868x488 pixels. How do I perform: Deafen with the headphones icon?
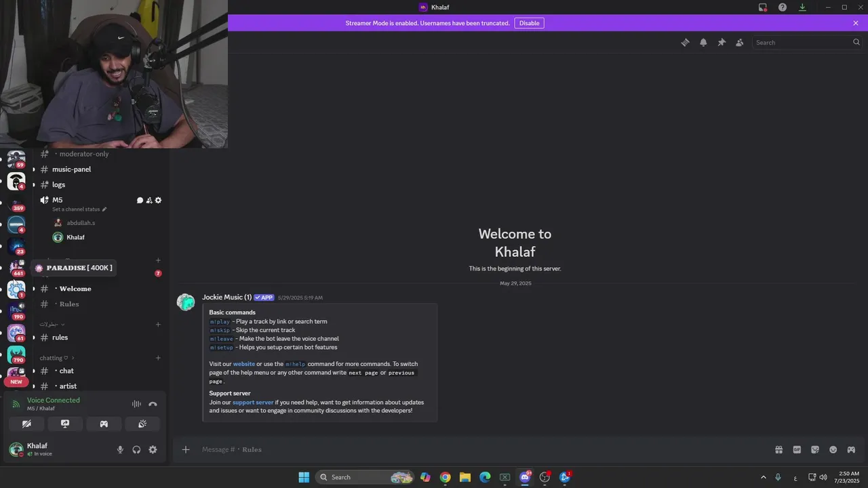(136, 449)
